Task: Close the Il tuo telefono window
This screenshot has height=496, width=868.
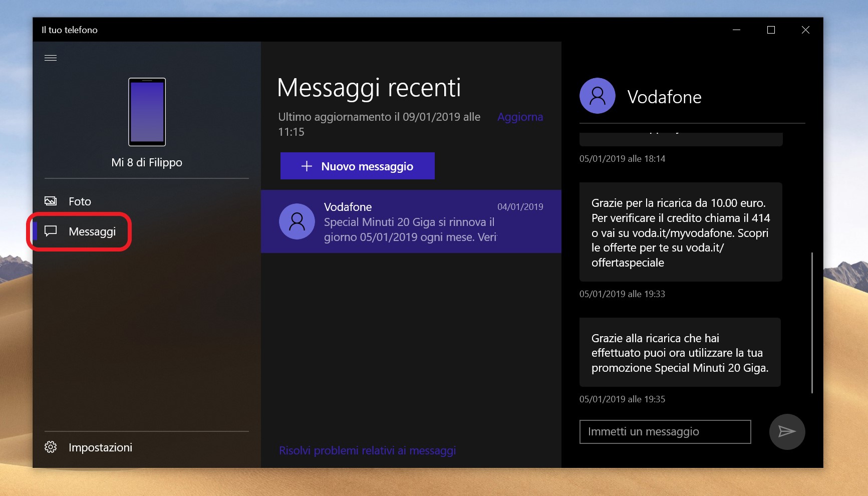Action: click(x=805, y=30)
